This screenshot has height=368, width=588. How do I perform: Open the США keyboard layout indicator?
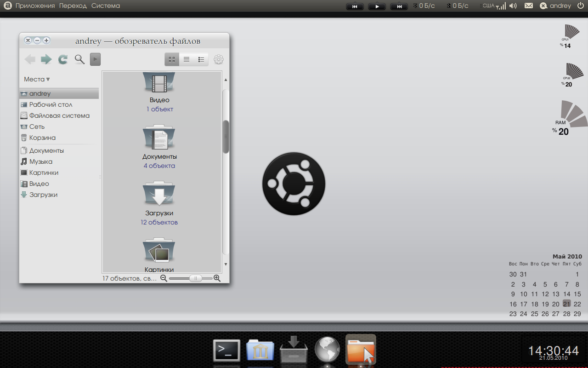point(488,6)
